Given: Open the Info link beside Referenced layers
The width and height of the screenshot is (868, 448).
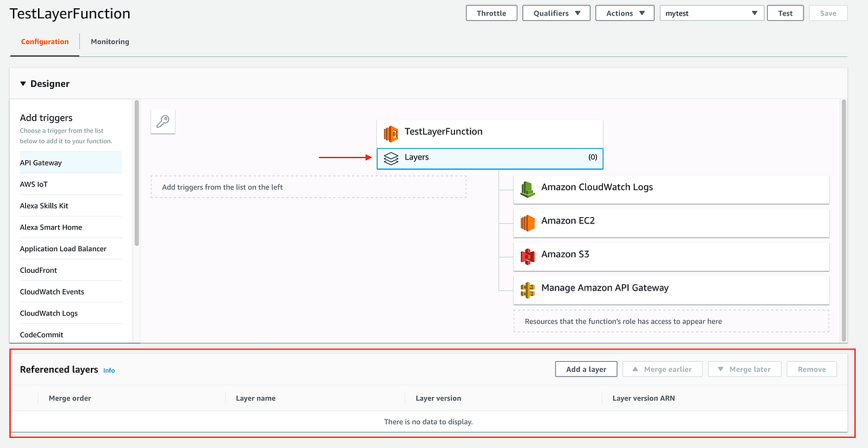Looking at the screenshot, I should click(x=108, y=370).
